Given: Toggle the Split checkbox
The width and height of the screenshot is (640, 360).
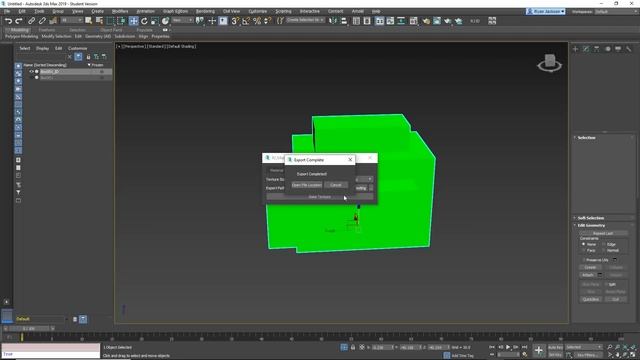Looking at the screenshot, I should tap(607, 284).
